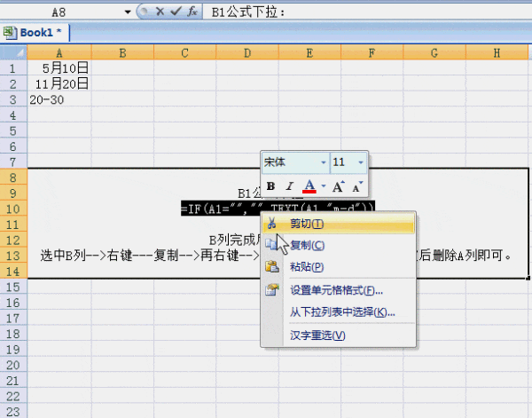The image size is (532, 418).
Task: Click the text B列完成 in the merged cell
Action: pos(234,241)
